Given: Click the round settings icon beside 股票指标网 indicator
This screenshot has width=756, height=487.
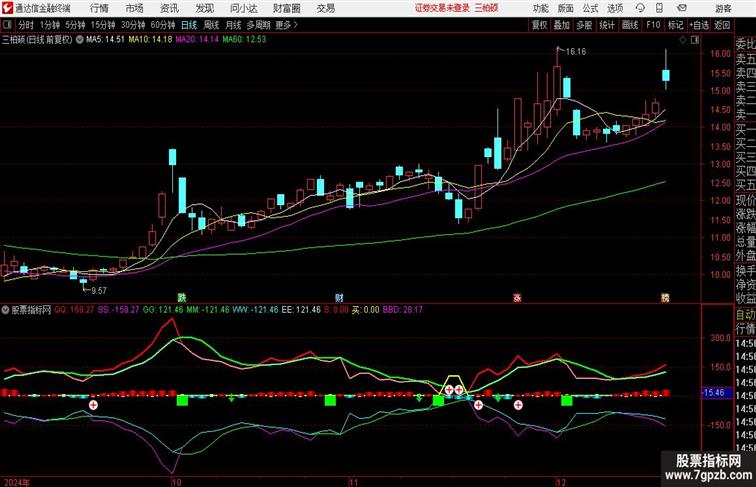Looking at the screenshot, I should tap(5, 310).
